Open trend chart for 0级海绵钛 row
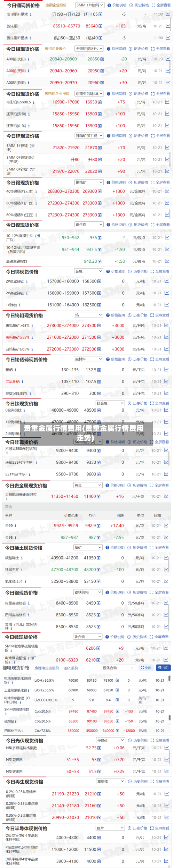Screen dimensions: 174x868 [x=167, y=410]
